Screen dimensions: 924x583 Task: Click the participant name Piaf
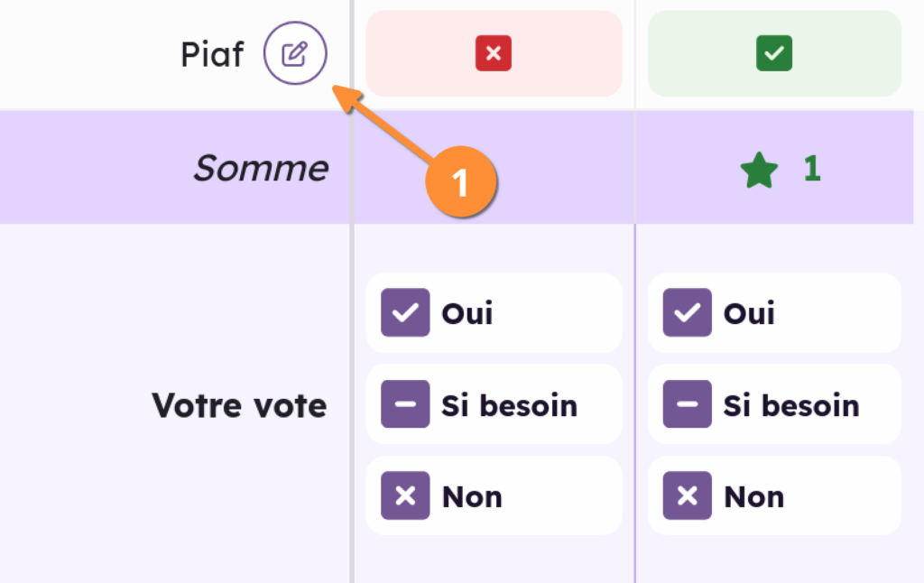pos(212,55)
